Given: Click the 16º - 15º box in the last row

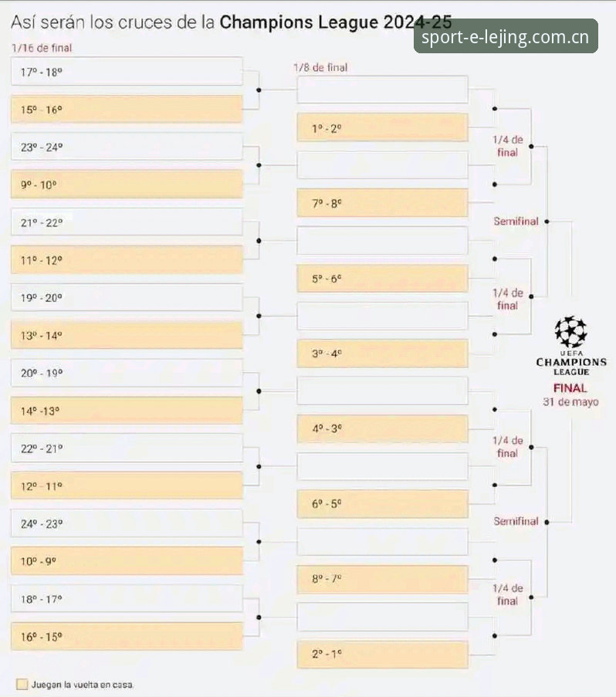Looking at the screenshot, I should point(127,636).
